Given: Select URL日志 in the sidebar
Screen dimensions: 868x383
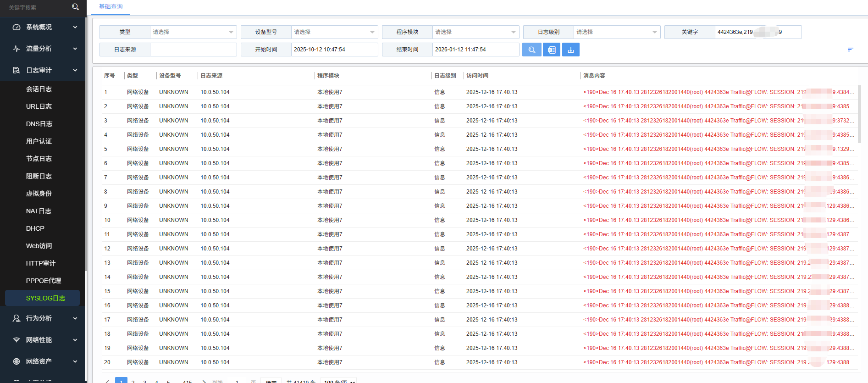Looking at the screenshot, I should click(39, 106).
